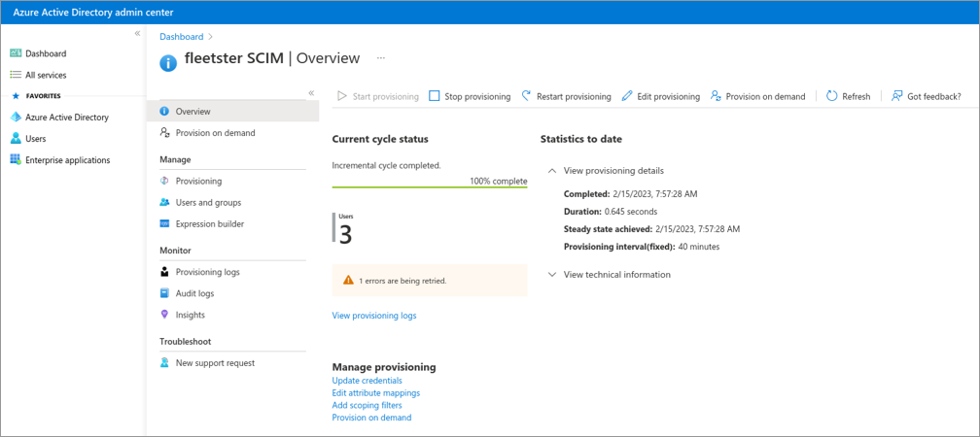The height and width of the screenshot is (437, 980).
Task: Click the Dashboard icon in the left sidebar
Action: click(x=16, y=53)
